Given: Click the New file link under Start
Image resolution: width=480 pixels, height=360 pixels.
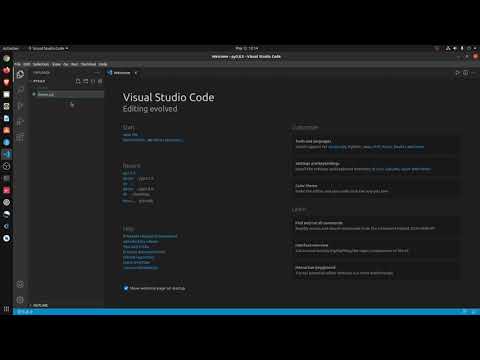Looking at the screenshot, I should pos(130,135).
